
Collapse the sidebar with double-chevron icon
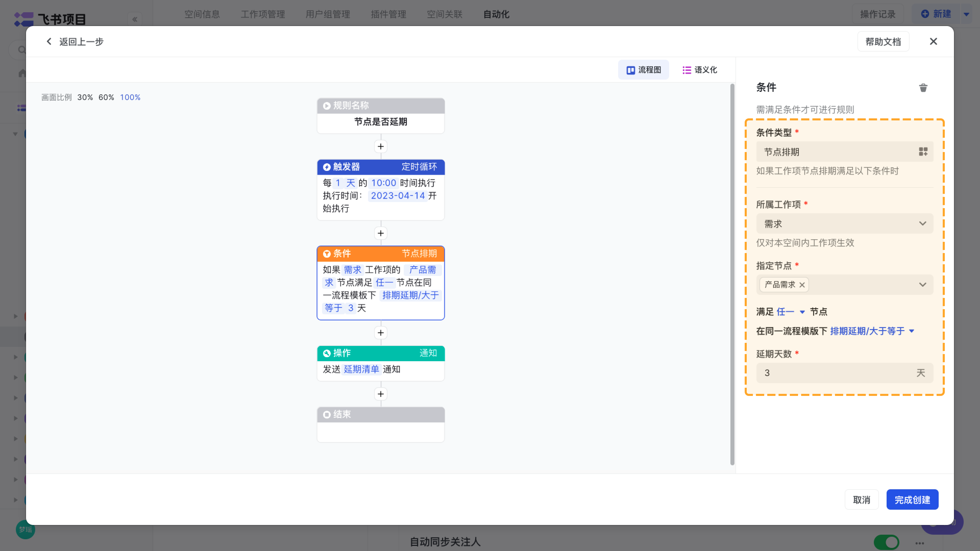click(135, 19)
